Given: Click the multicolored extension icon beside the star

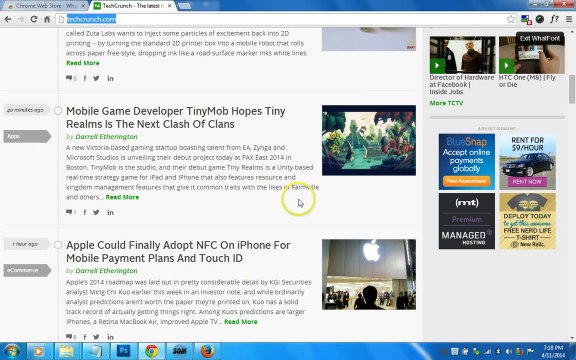Looking at the screenshot, I should coord(526,19).
